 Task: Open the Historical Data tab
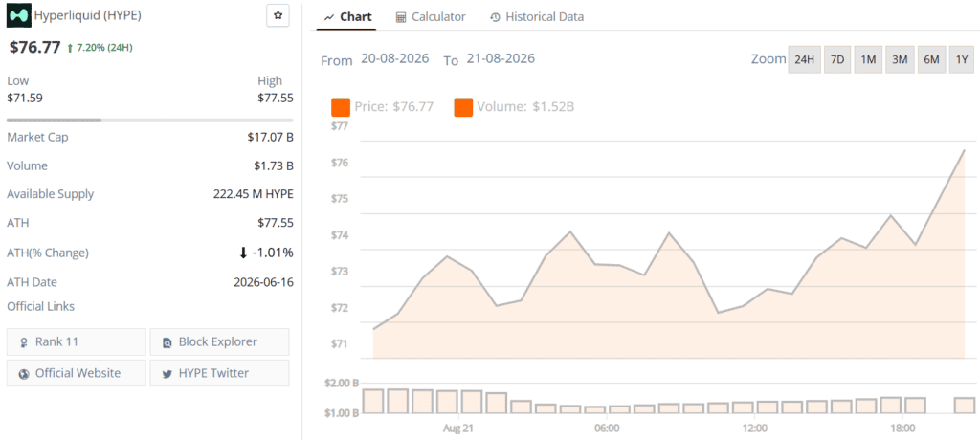[x=537, y=17]
